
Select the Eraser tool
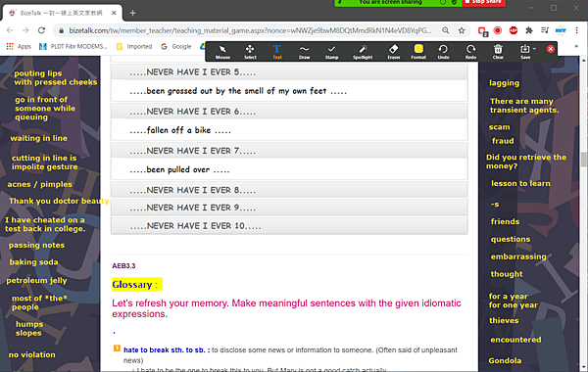(x=393, y=51)
